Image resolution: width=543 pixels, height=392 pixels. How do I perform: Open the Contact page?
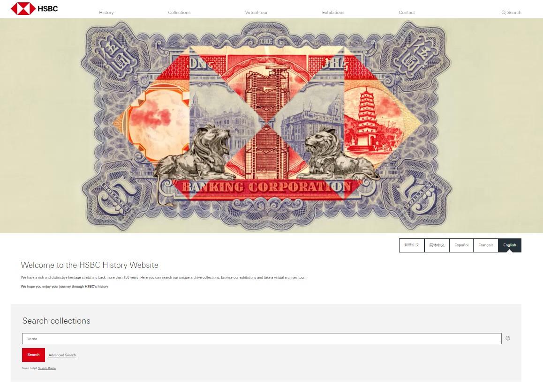[407, 13]
